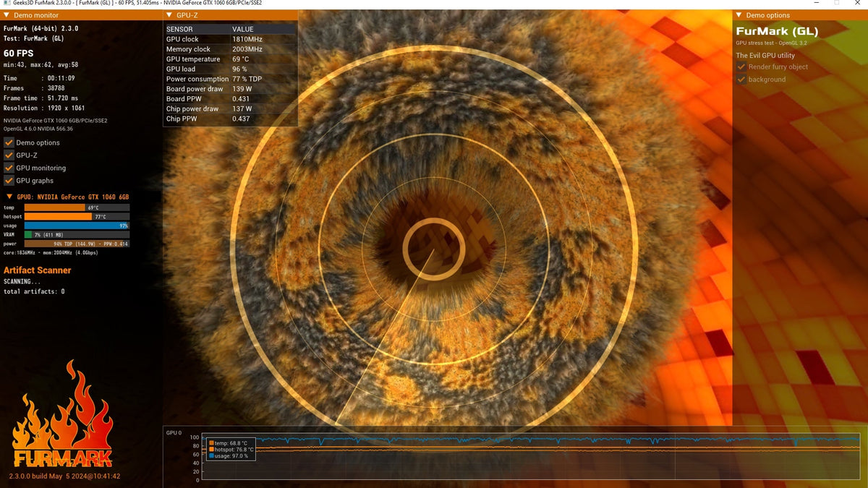Select the Power consumption sensor label

[x=197, y=79]
